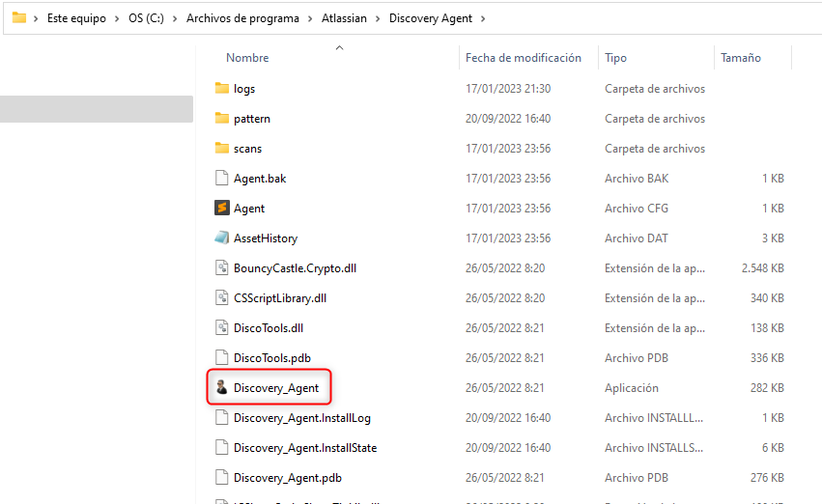This screenshot has width=822, height=504.
Task: Select the scans folder name
Action: (247, 149)
